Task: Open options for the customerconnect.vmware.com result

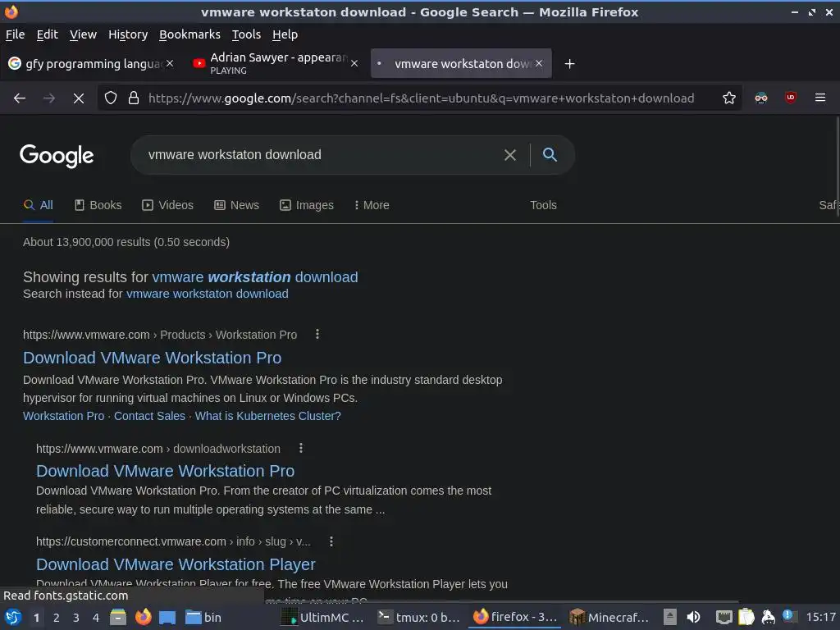Action: click(x=331, y=541)
